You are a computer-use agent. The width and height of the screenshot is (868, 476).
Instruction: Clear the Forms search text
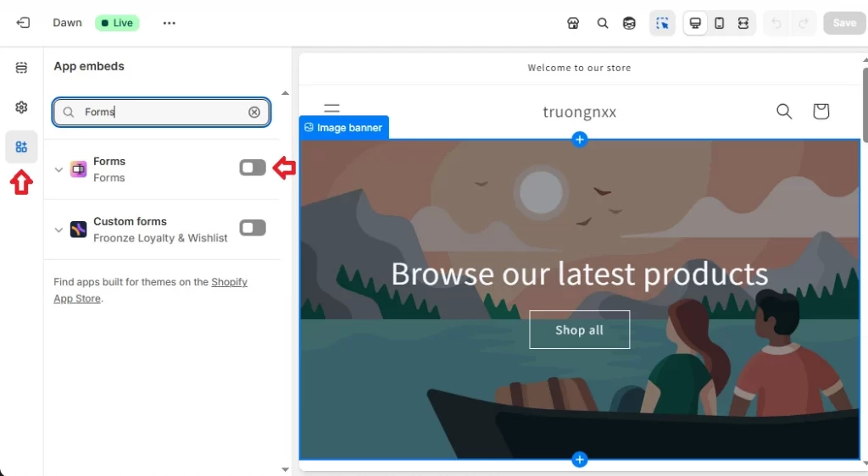[254, 113]
